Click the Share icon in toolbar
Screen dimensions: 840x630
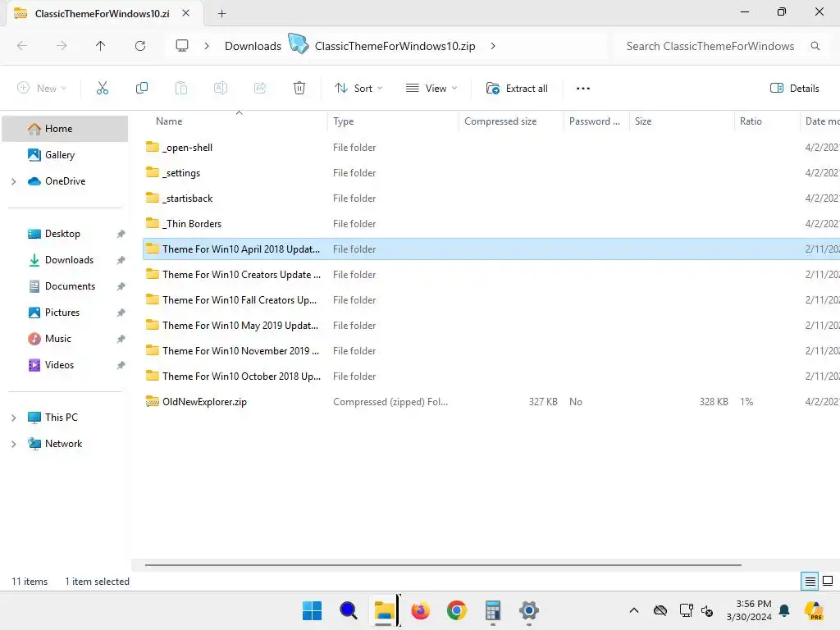coord(260,89)
